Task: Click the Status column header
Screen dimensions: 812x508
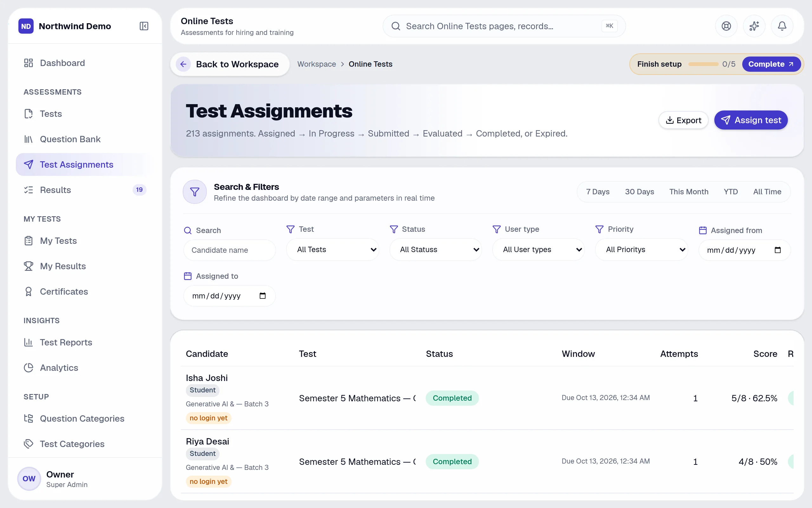Action: 439,353
